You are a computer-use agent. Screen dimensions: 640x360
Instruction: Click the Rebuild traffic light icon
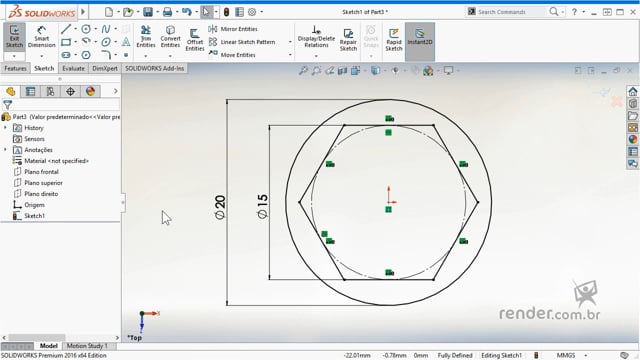pyautogui.click(x=226, y=12)
